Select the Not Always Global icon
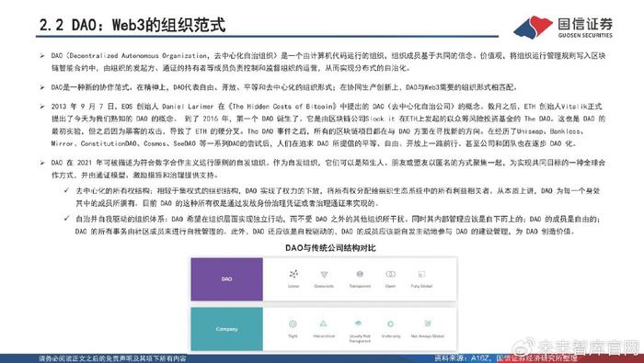 pyautogui.click(x=428, y=323)
